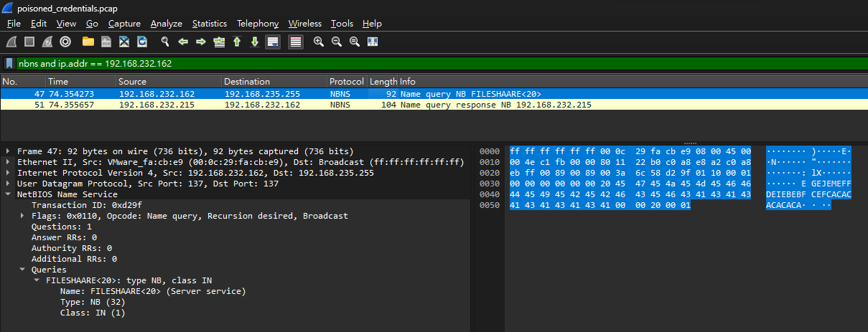Expand User Datagram Protocol layer
This screenshot has height=332, width=868.
[8, 184]
